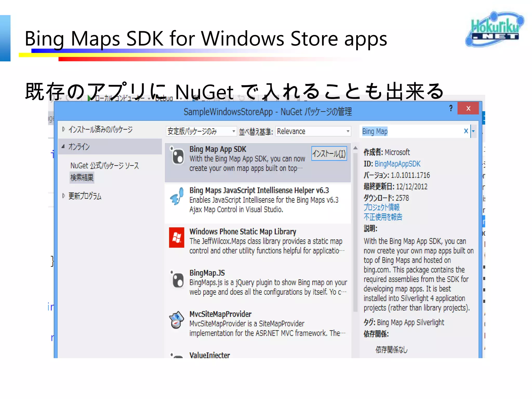Click the tags text Bing Map App Silverlight
This screenshot has width=532, height=399.
coord(410,323)
